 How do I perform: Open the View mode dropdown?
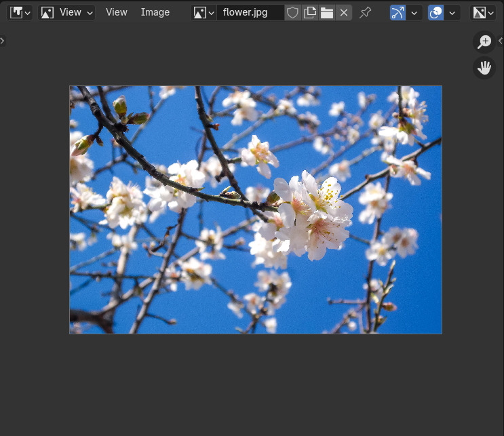[66, 13]
